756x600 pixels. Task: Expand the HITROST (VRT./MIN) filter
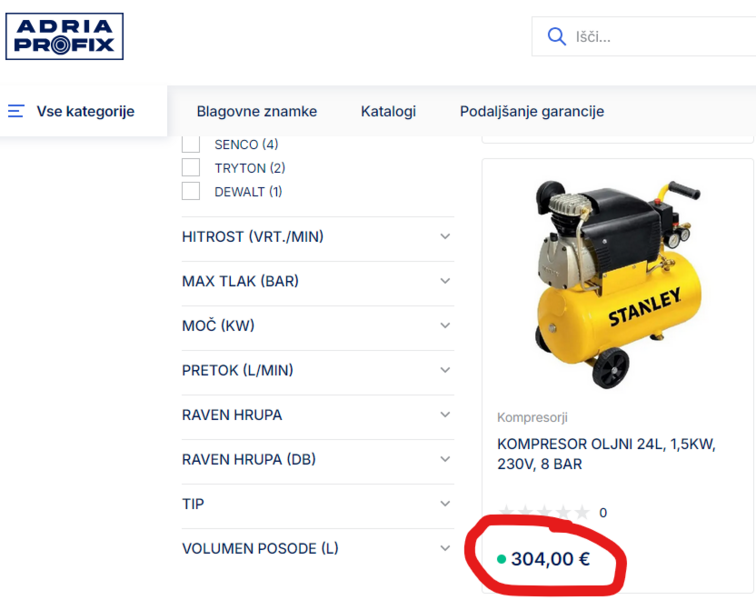point(445,237)
